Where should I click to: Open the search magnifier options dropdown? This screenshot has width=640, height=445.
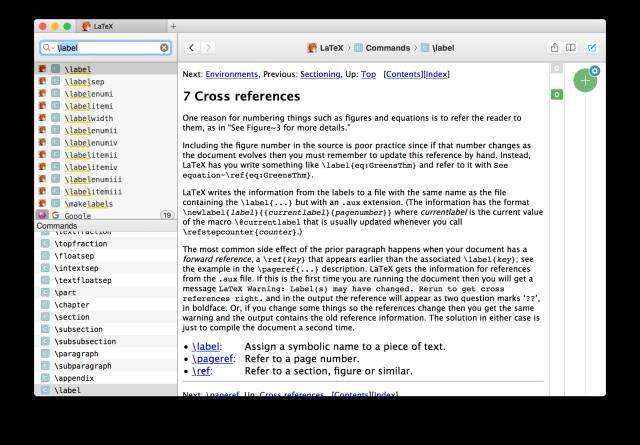coord(47,48)
